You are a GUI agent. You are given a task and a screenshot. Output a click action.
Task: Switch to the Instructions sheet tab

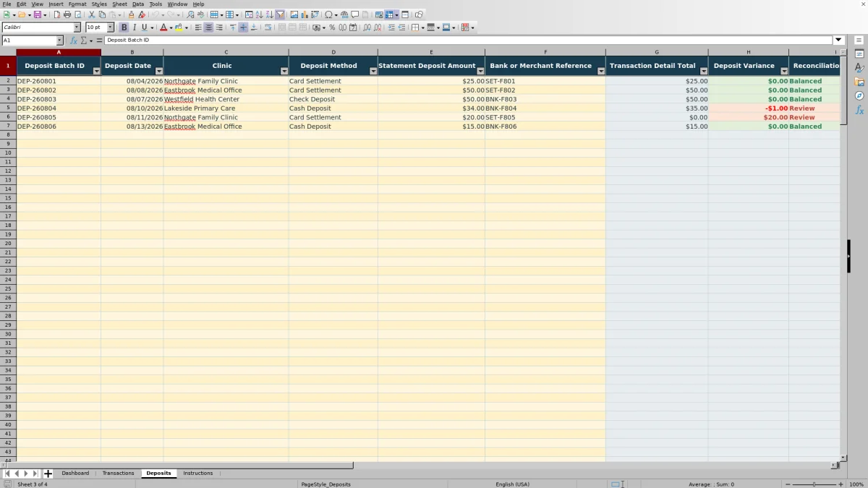(x=198, y=474)
